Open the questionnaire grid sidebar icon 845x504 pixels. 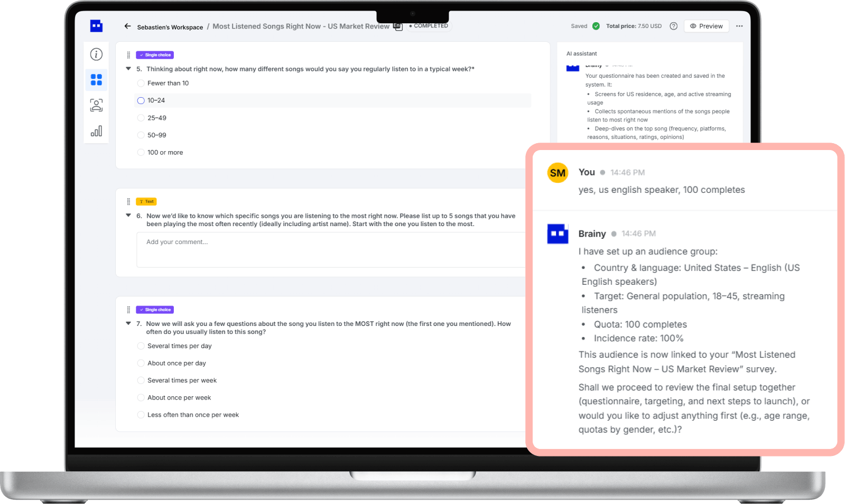[96, 80]
